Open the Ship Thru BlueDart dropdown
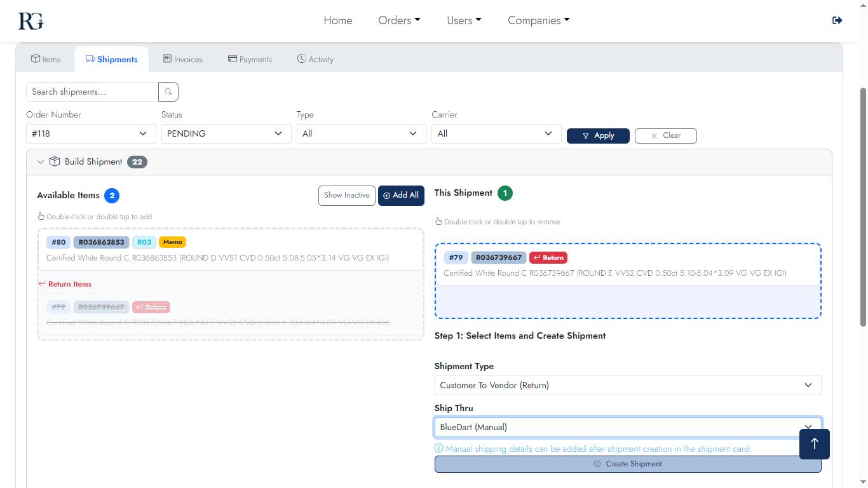Image resolution: width=868 pixels, height=488 pixels. (627, 427)
